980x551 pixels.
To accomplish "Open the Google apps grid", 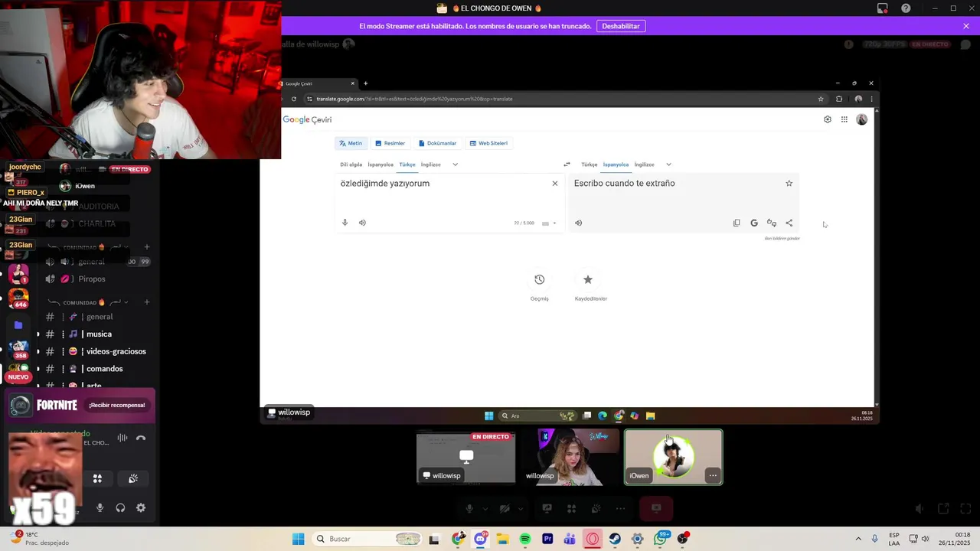I will [844, 119].
